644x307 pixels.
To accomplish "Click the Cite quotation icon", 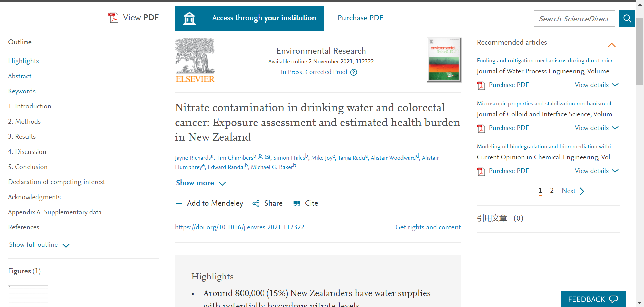I will click(297, 204).
